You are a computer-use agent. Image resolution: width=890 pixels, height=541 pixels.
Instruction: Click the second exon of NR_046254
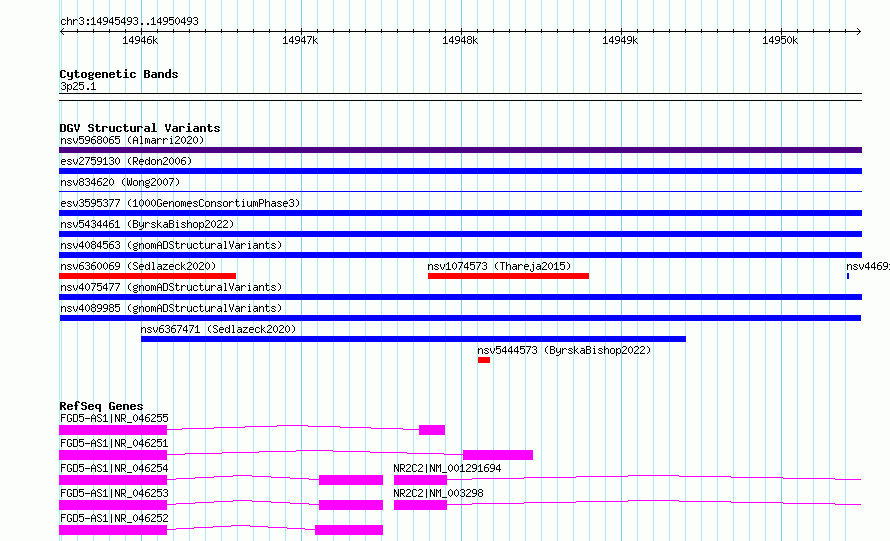[351, 480]
